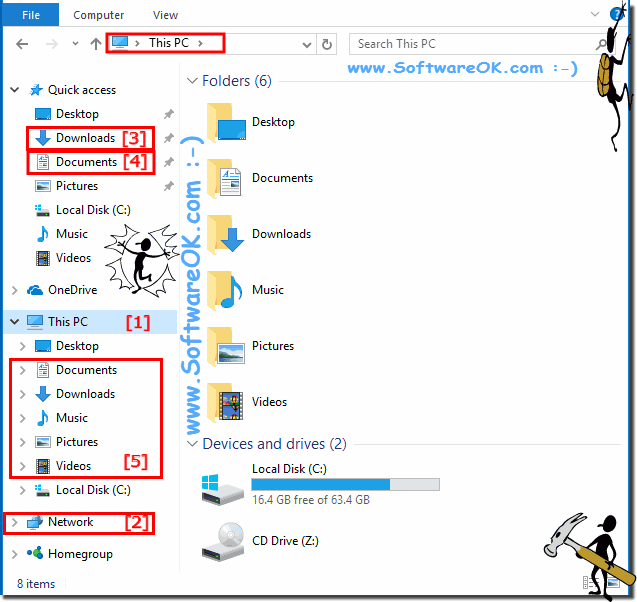The height and width of the screenshot is (602, 637).
Task: Expand Local Disk (C:) under This PC
Action: (x=23, y=490)
